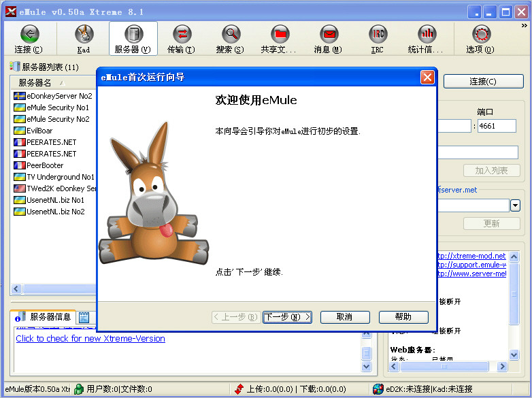532x398 pixels.
Task: Click the info panel vertical scrollbar thumb
Action: 514,294
